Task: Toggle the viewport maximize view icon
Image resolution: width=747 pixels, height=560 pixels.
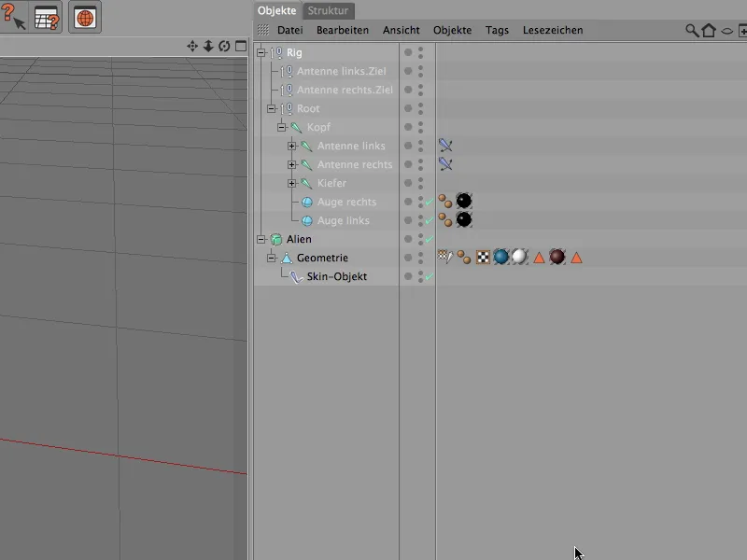Action: [x=241, y=46]
